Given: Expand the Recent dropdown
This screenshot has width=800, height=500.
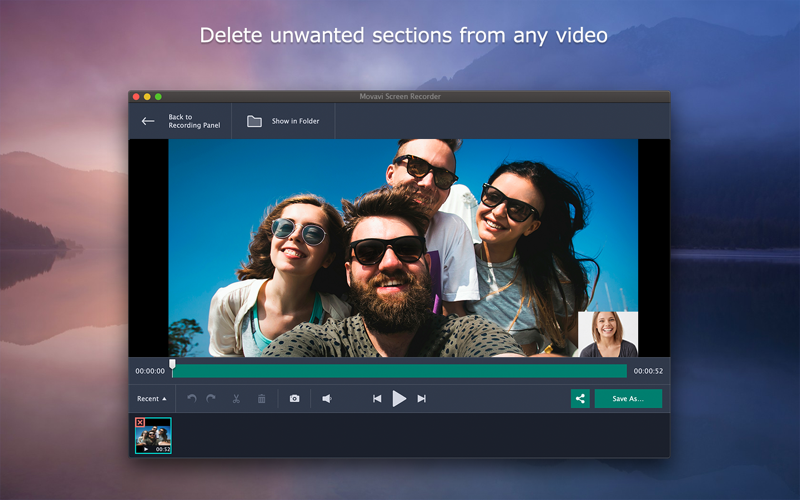Looking at the screenshot, I should click(x=152, y=398).
